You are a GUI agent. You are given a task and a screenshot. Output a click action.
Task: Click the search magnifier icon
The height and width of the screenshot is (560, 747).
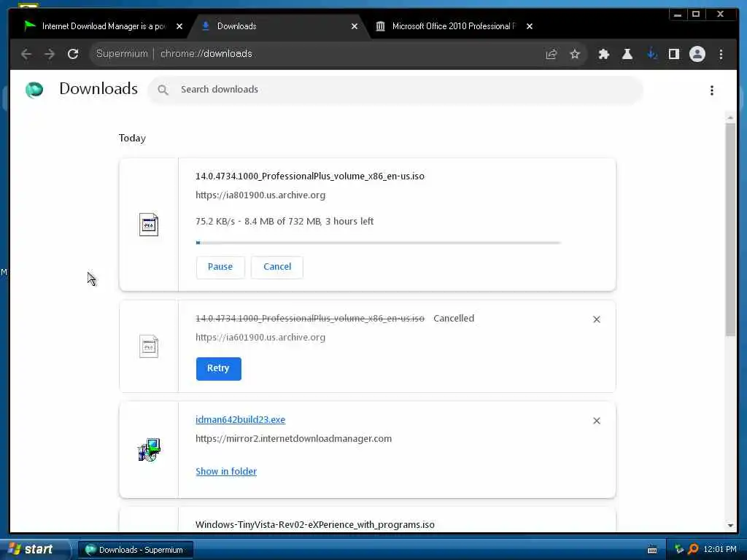pos(163,90)
